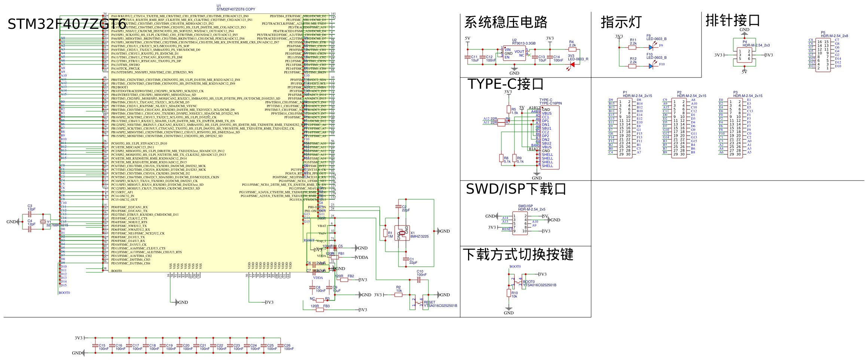Select the red 3V3 LED-0603_R symbol
The width and height of the screenshot is (868, 360).
572,65
